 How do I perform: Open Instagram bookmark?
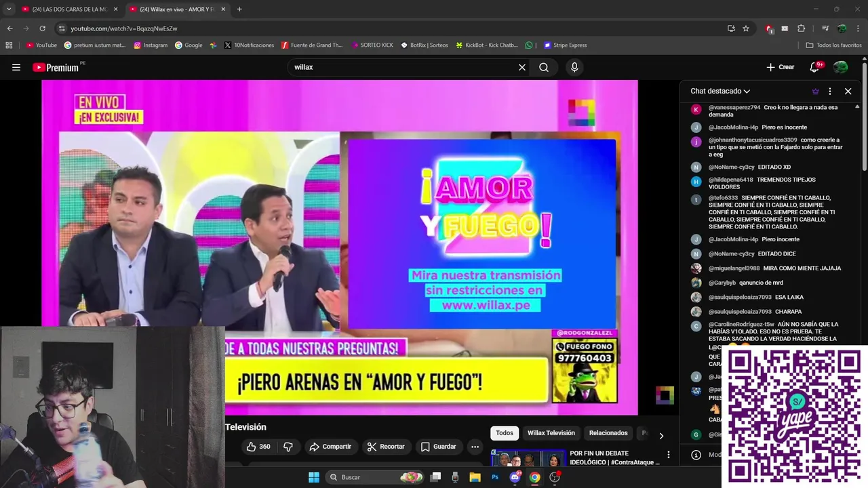pos(151,45)
